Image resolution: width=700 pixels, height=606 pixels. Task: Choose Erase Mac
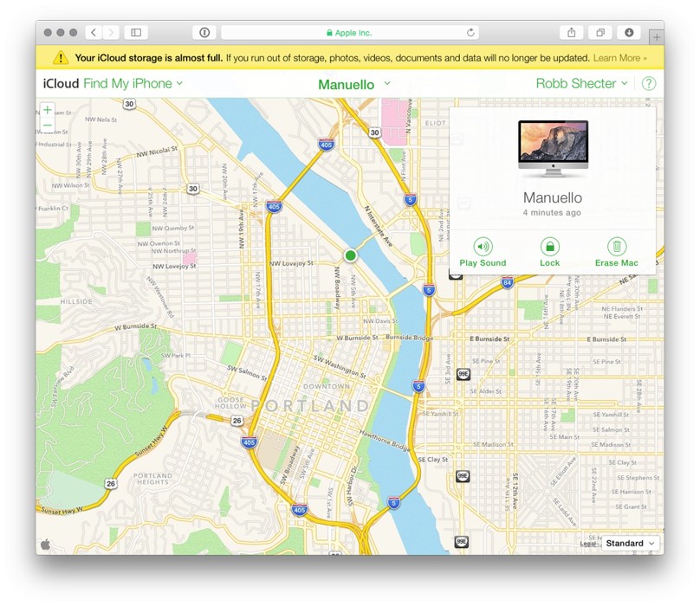click(x=617, y=252)
